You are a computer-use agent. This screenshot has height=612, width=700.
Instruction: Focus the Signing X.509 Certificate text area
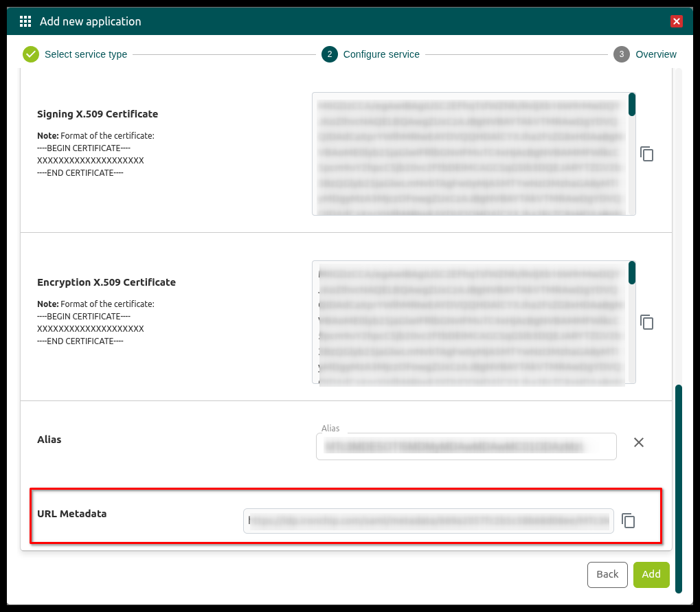pos(471,154)
